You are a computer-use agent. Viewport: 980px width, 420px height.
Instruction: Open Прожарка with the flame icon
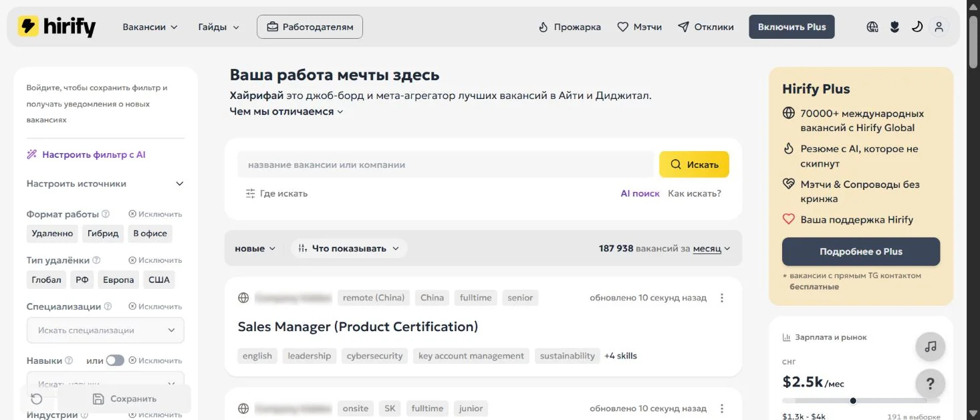pos(570,27)
